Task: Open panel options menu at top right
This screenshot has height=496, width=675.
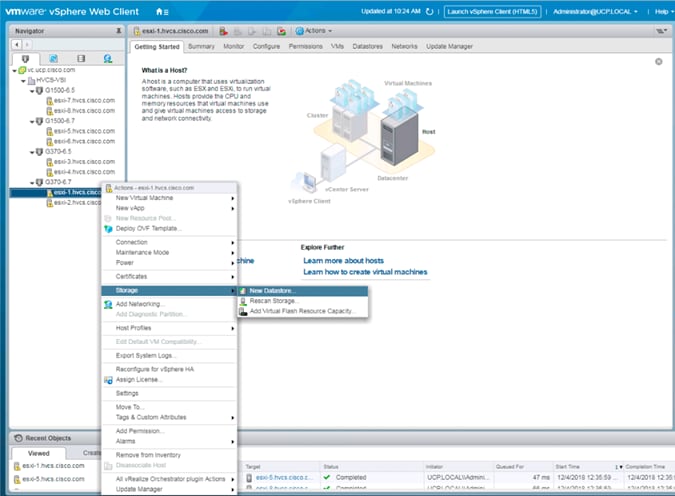Action: pyautogui.click(x=662, y=31)
